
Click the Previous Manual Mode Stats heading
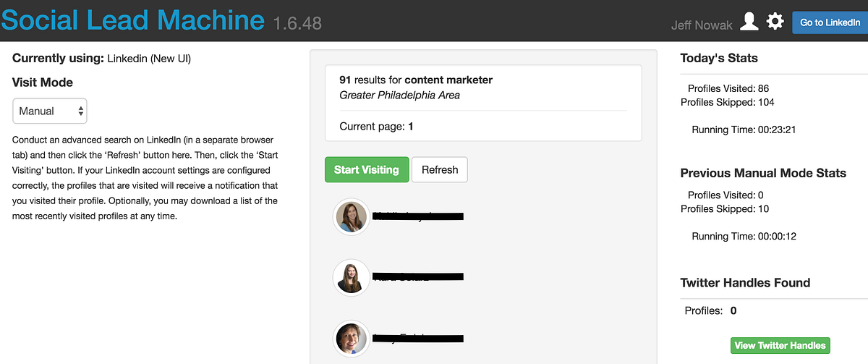[x=763, y=173]
